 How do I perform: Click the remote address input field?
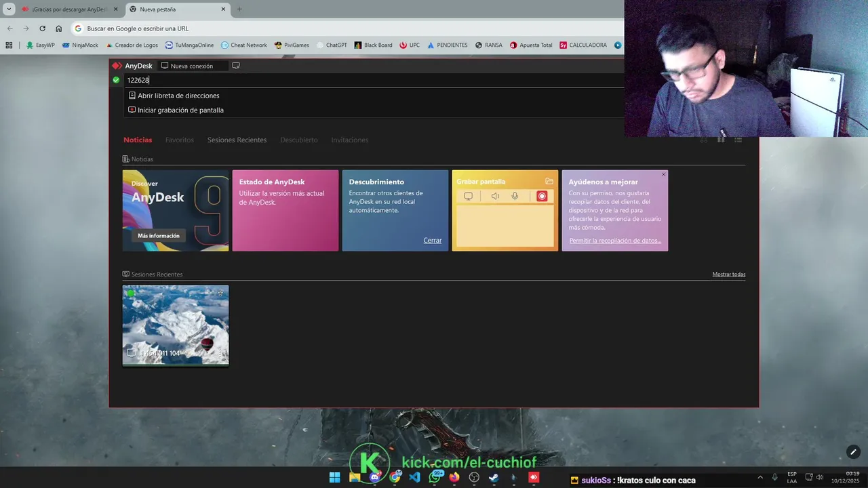[x=373, y=80]
